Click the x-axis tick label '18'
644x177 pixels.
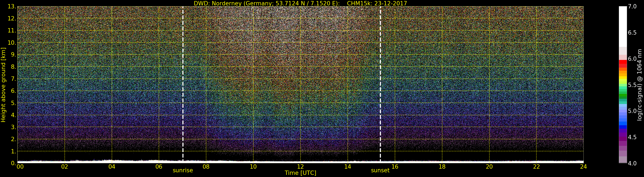[442, 167]
